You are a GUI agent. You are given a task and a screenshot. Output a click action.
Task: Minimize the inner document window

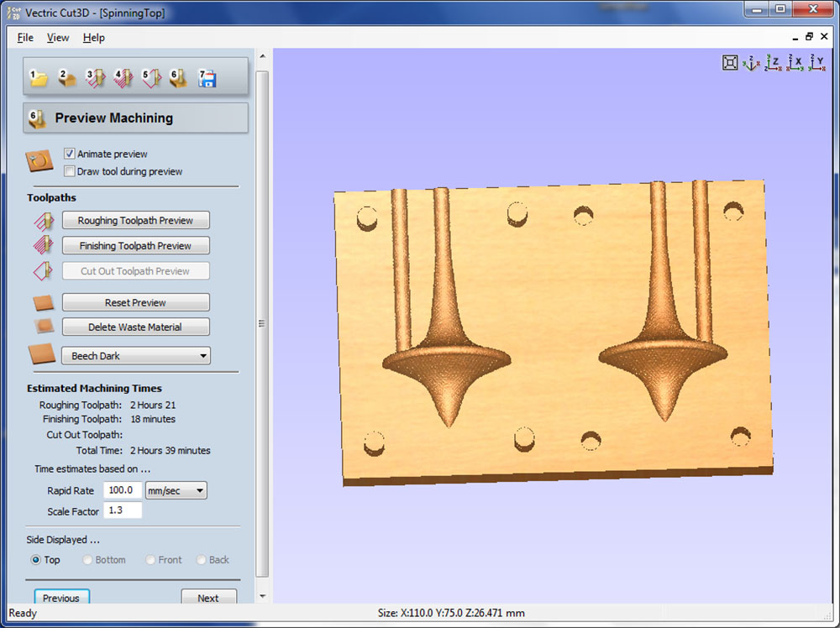[795, 38]
